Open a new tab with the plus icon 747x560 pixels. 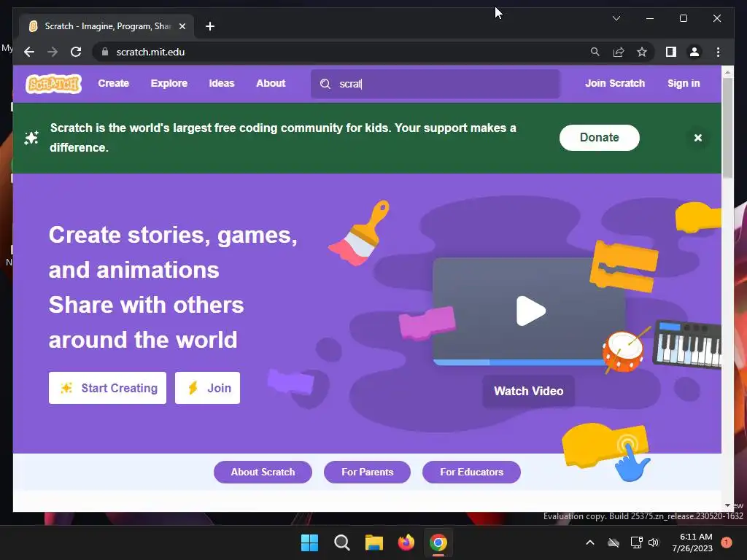(210, 26)
